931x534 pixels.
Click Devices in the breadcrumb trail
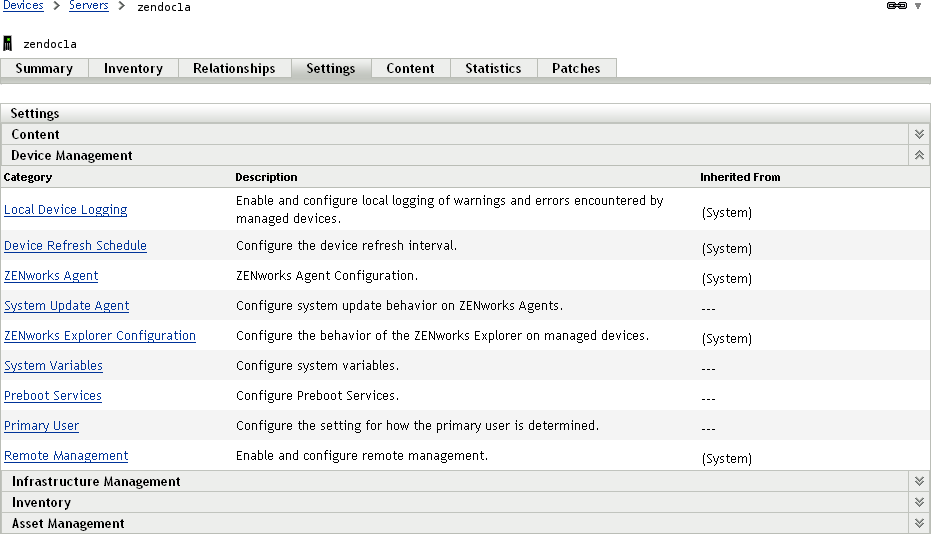[23, 6]
